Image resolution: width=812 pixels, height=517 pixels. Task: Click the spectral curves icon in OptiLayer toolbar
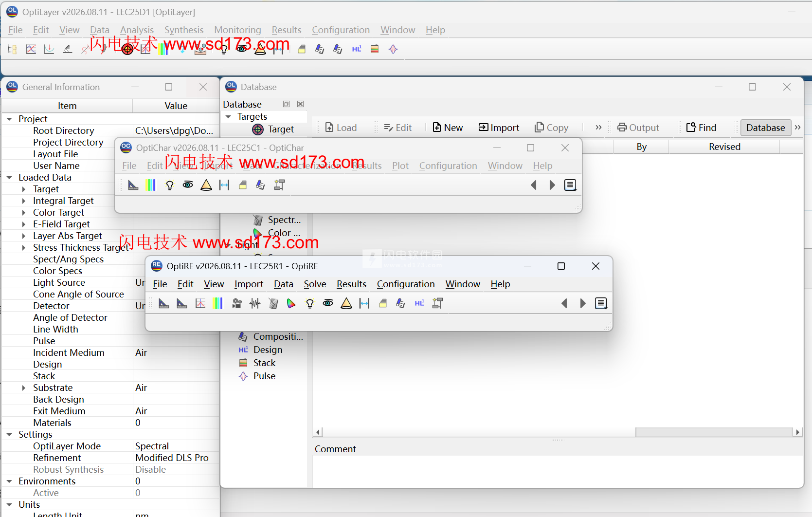[x=31, y=49]
